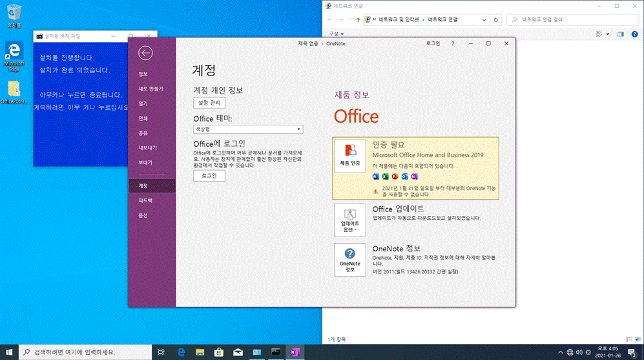Click the Word icon in included products
The width and height of the screenshot is (644, 360).
[375, 176]
